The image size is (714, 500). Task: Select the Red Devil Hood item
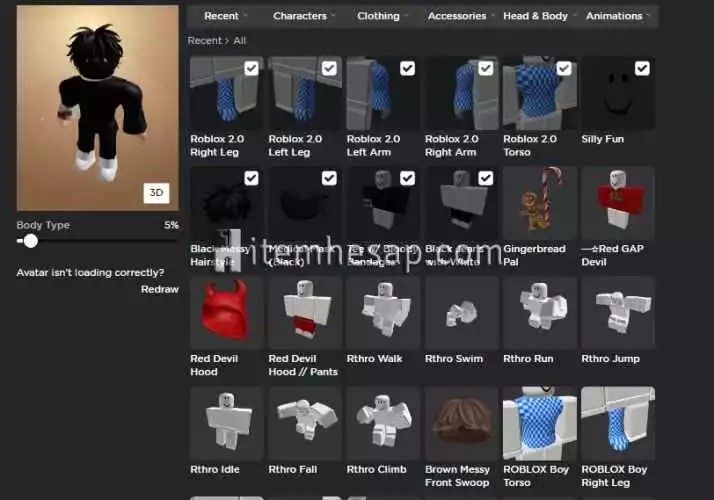[x=226, y=313]
